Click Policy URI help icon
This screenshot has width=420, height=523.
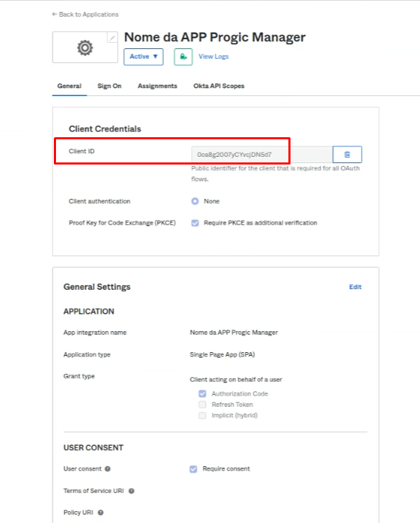[x=100, y=512]
